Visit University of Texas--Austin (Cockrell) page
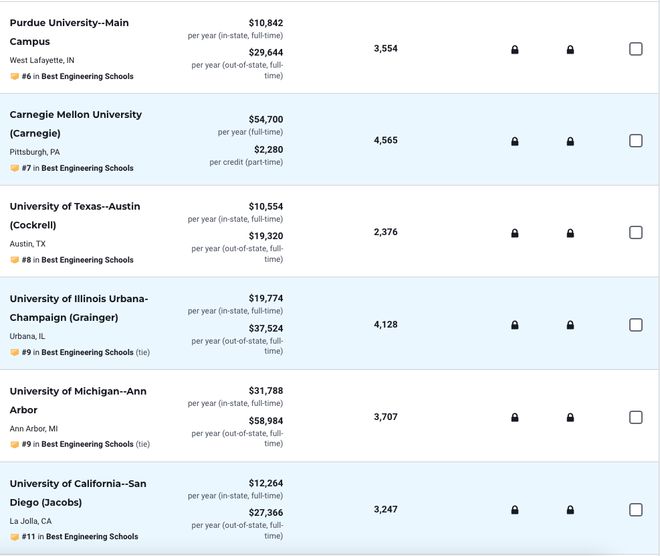The height and width of the screenshot is (556, 660). point(75,215)
